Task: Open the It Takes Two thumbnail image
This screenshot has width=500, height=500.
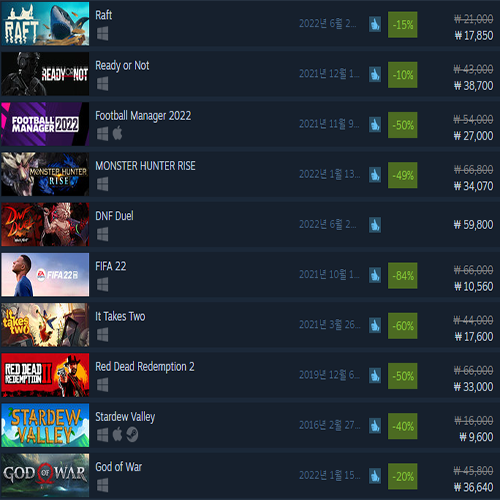Action: pyautogui.click(x=45, y=325)
